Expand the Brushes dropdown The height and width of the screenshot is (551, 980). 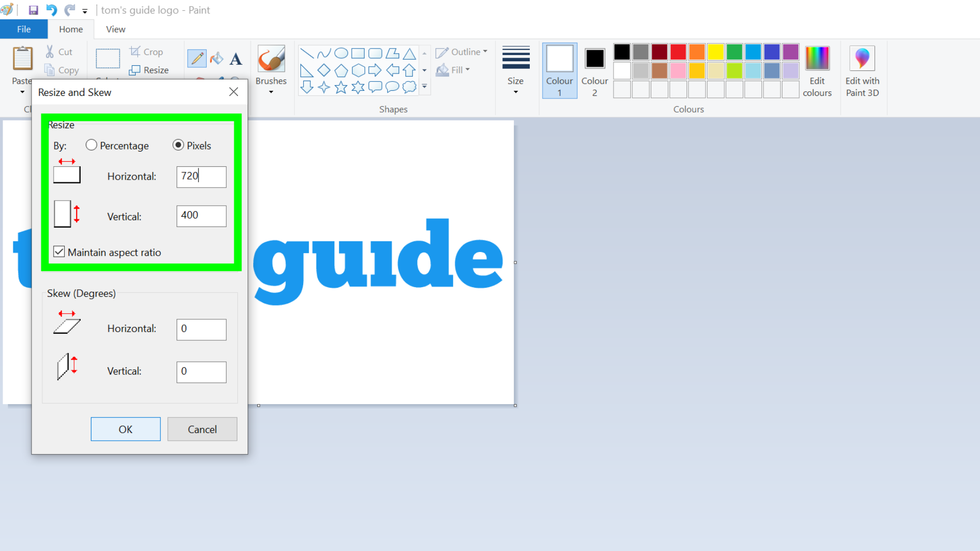(271, 92)
